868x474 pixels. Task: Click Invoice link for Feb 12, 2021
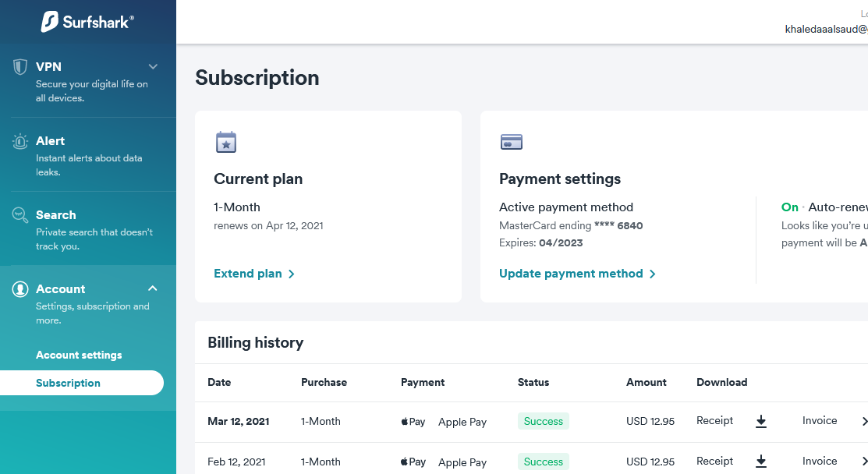coord(820,462)
